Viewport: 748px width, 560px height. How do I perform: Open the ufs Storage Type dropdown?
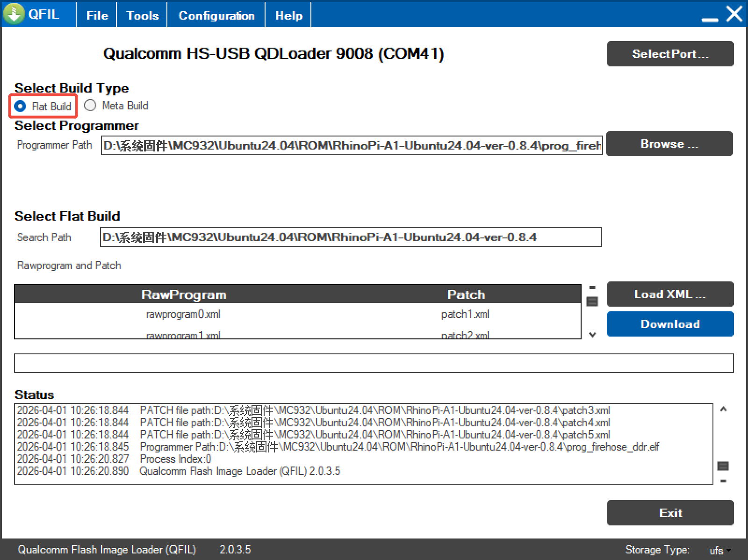pyautogui.click(x=720, y=550)
